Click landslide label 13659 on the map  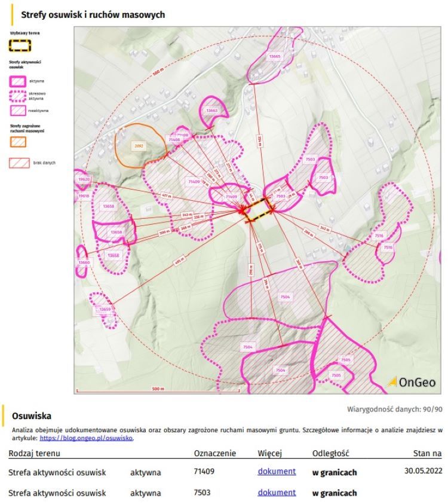point(105,309)
